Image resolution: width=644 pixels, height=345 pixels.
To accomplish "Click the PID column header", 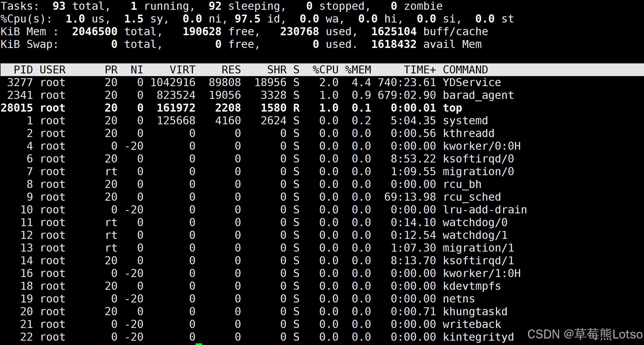I will pos(23,70).
